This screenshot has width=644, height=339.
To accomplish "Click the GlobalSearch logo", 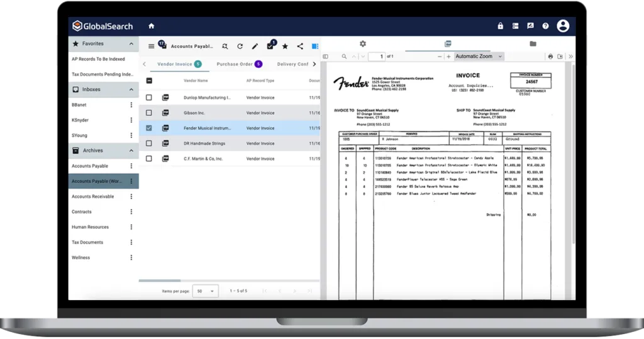I will [103, 26].
